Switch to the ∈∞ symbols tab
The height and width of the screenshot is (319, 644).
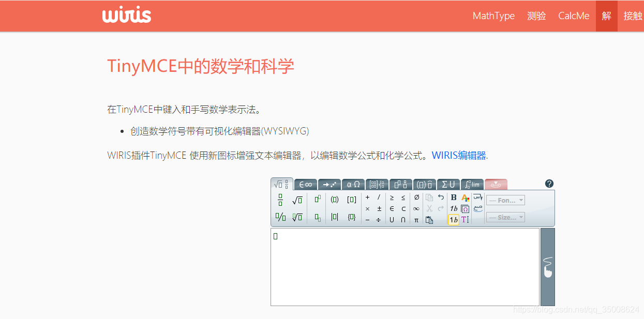click(x=306, y=184)
